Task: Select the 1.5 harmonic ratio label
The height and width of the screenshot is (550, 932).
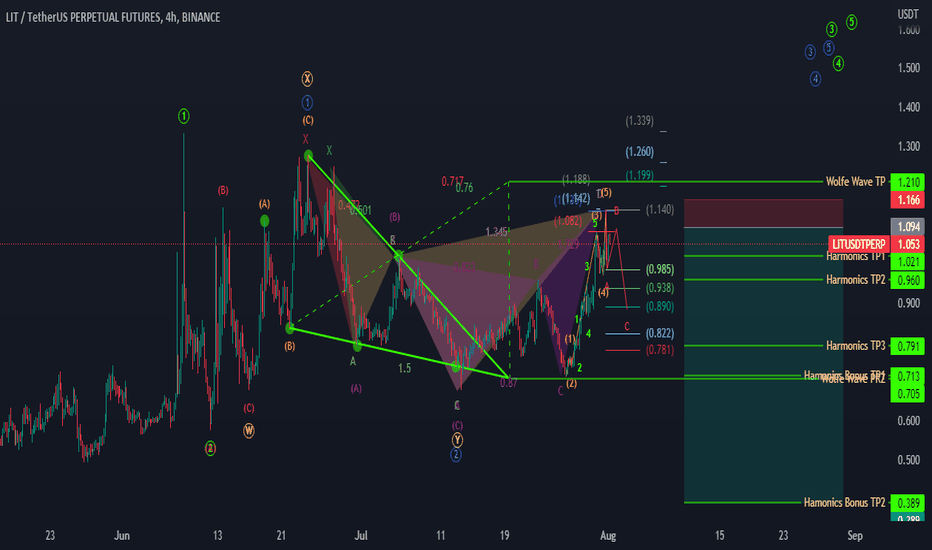Action: click(405, 368)
